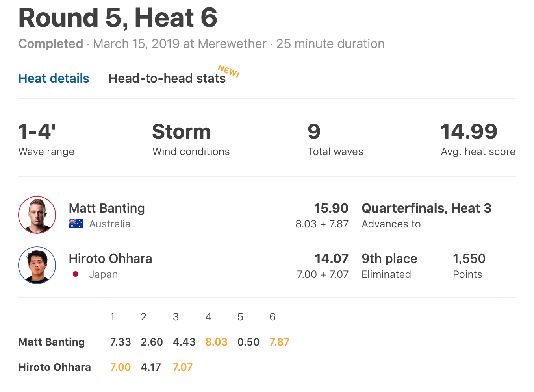
Task: Switch to Head-to-head stats tab
Action: [x=167, y=78]
